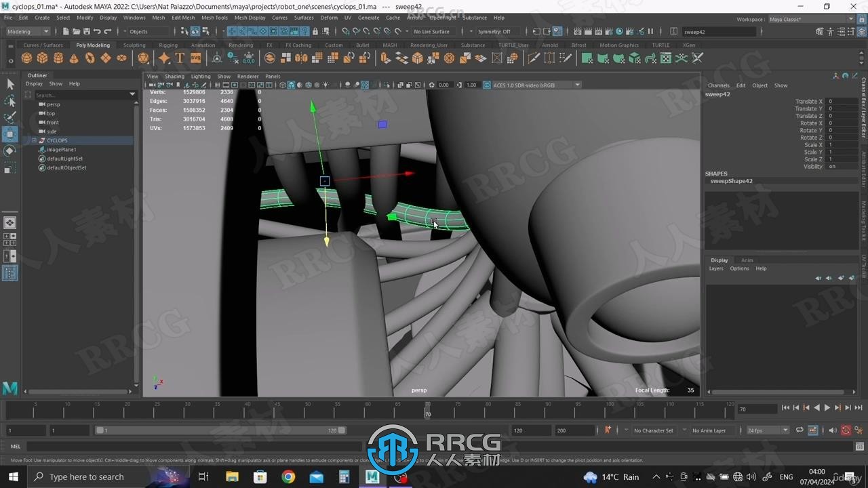Image resolution: width=868 pixels, height=488 pixels.
Task: Open the viewport Shading menu
Action: tap(174, 77)
